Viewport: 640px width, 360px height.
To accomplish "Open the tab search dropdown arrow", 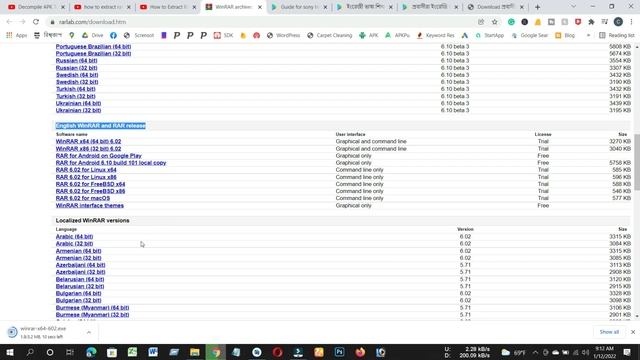I will pos(573,7).
